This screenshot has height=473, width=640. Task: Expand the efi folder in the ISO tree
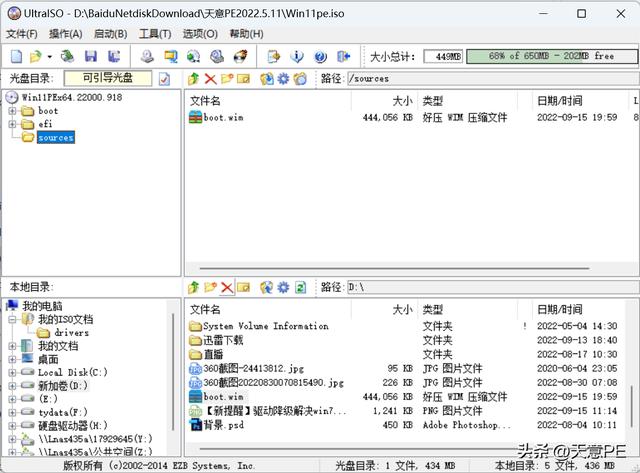[x=12, y=124]
